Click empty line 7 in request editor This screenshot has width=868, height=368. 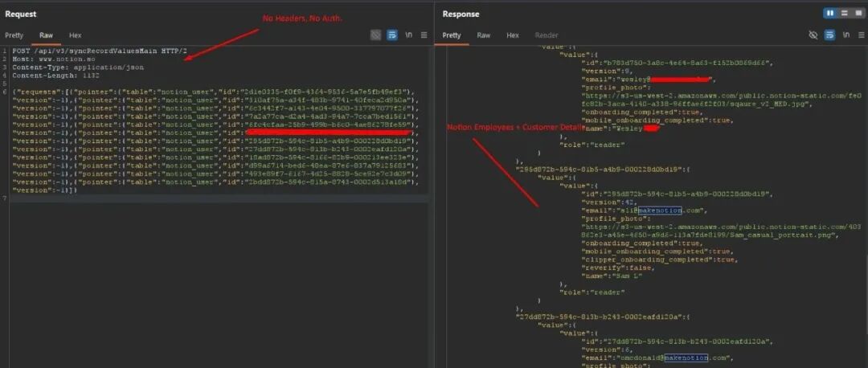click(219, 198)
